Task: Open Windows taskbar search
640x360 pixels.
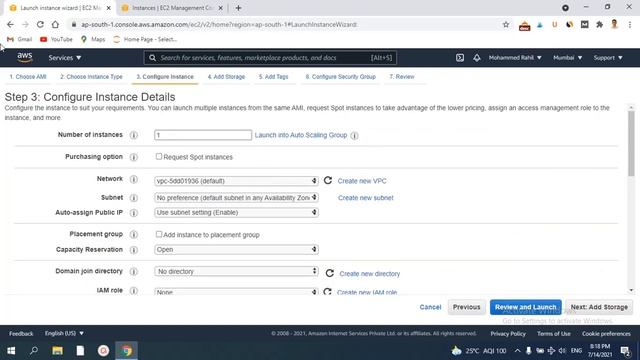Action: coord(34,351)
